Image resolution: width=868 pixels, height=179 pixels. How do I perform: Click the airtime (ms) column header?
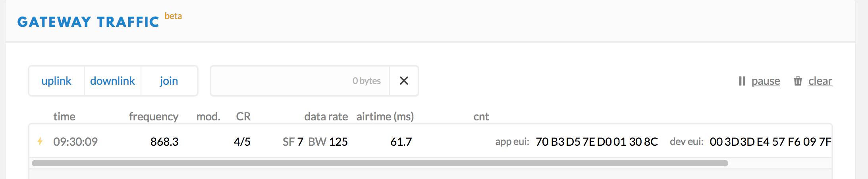tap(385, 116)
